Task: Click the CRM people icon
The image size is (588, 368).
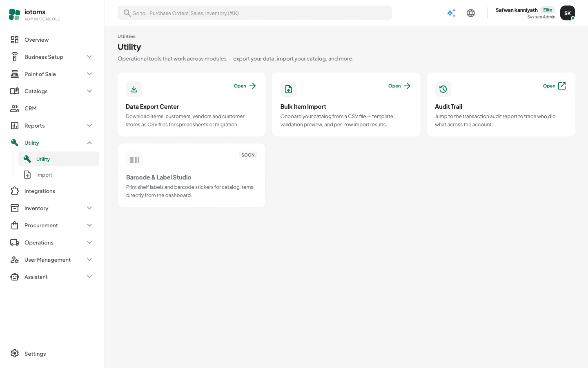Action: (x=15, y=108)
